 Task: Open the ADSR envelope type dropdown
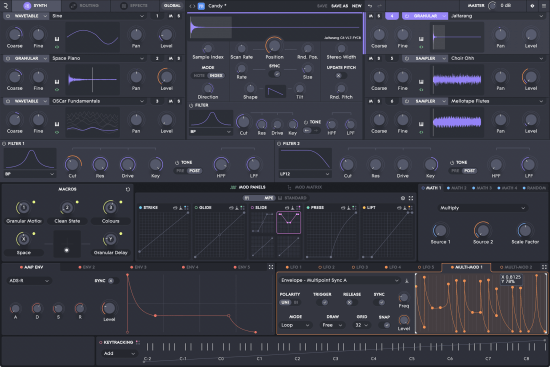click(29, 281)
